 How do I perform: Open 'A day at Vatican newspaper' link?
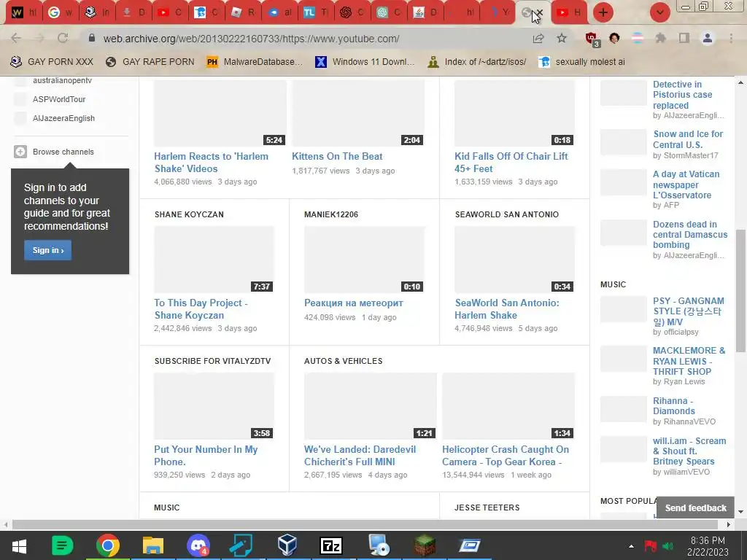click(x=686, y=184)
